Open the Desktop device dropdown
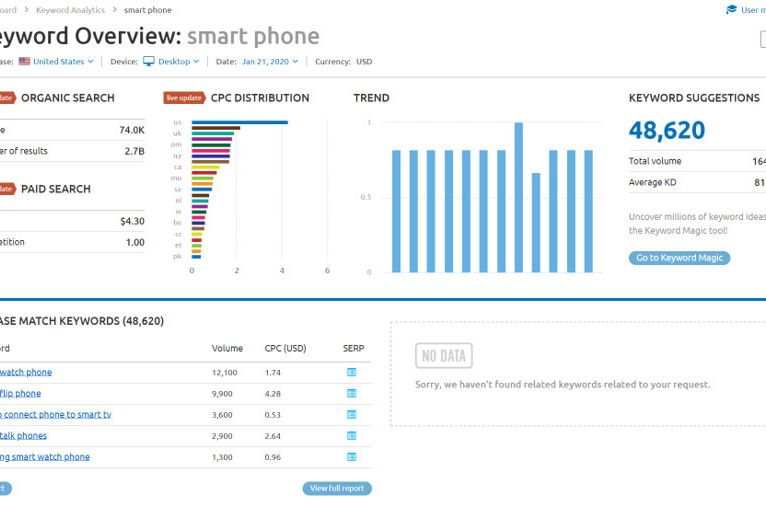The width and height of the screenshot is (766, 518). click(x=178, y=61)
